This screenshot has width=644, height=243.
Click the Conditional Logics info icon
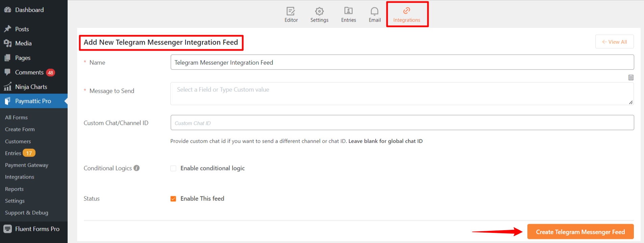[137, 168]
